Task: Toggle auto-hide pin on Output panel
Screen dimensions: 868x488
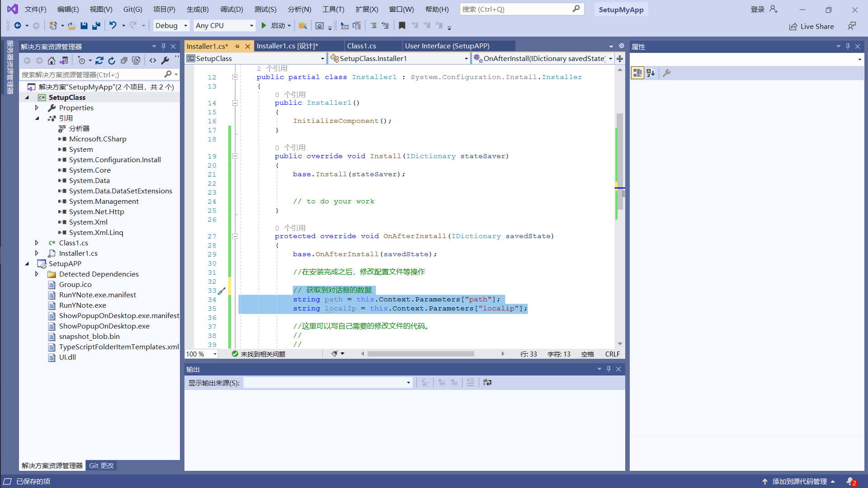Action: click(x=609, y=369)
